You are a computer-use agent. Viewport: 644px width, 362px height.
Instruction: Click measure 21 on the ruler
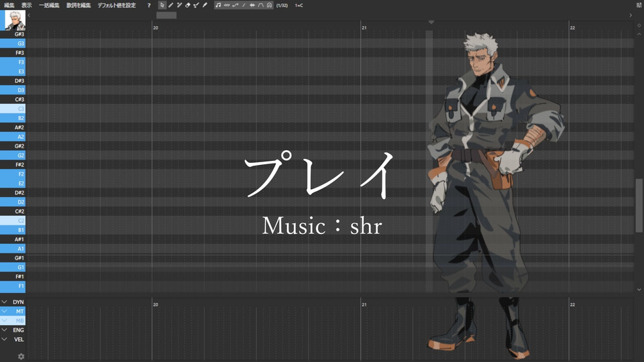pos(364,28)
